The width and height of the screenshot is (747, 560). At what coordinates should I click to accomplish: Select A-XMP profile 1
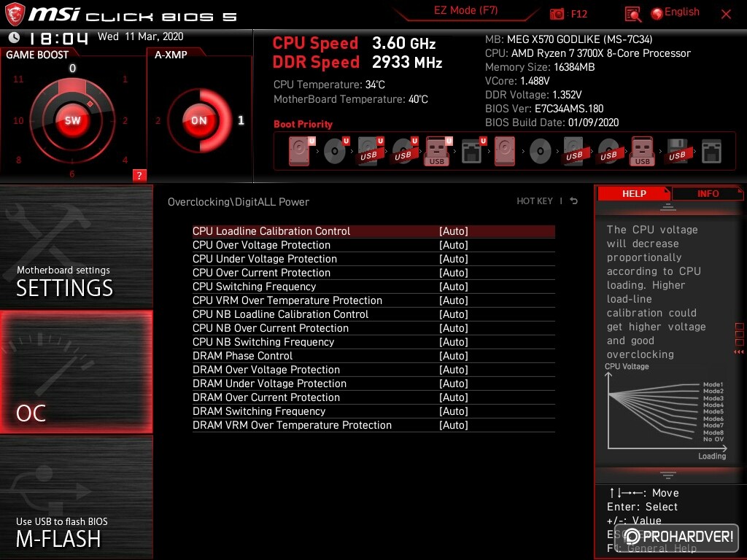pyautogui.click(x=241, y=120)
